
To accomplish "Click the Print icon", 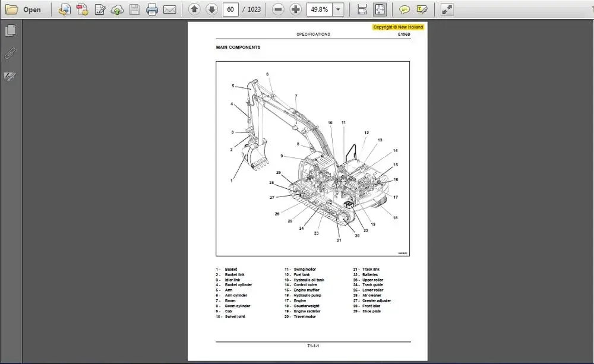I will (x=152, y=9).
